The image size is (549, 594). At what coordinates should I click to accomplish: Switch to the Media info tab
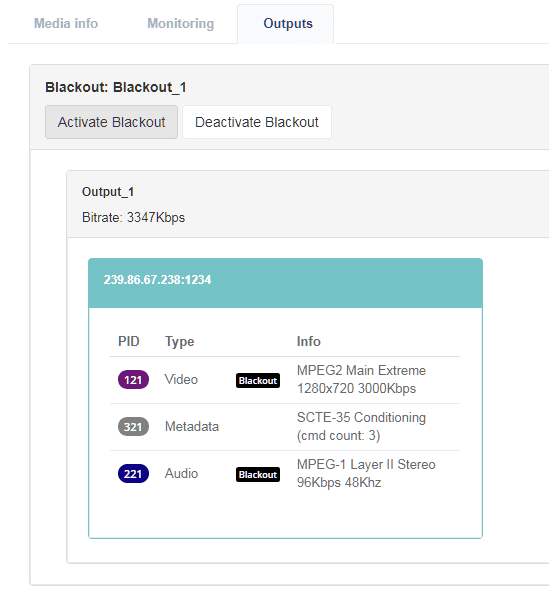pos(66,23)
